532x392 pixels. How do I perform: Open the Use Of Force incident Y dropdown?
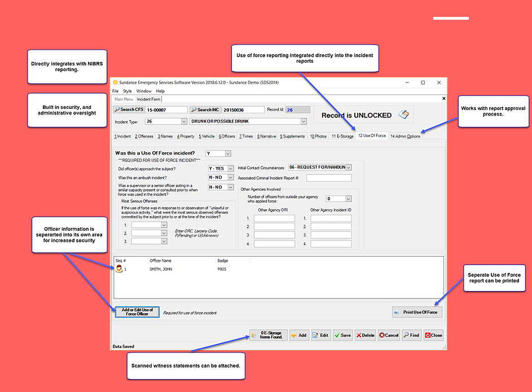pos(228,153)
